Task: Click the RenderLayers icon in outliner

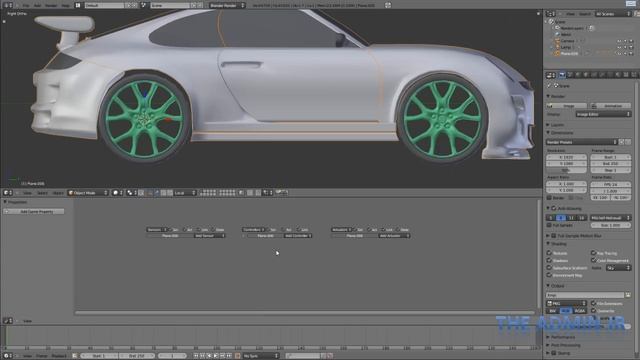Action: [557, 28]
